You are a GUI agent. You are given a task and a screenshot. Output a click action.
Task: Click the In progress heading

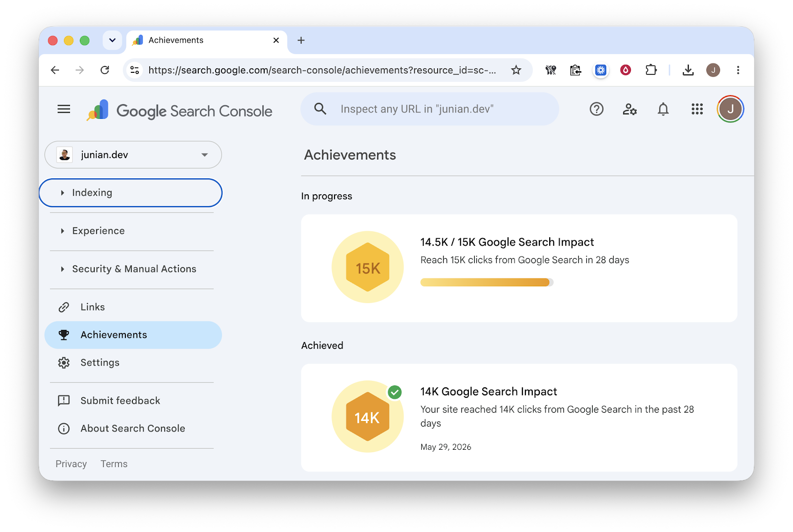pos(327,196)
